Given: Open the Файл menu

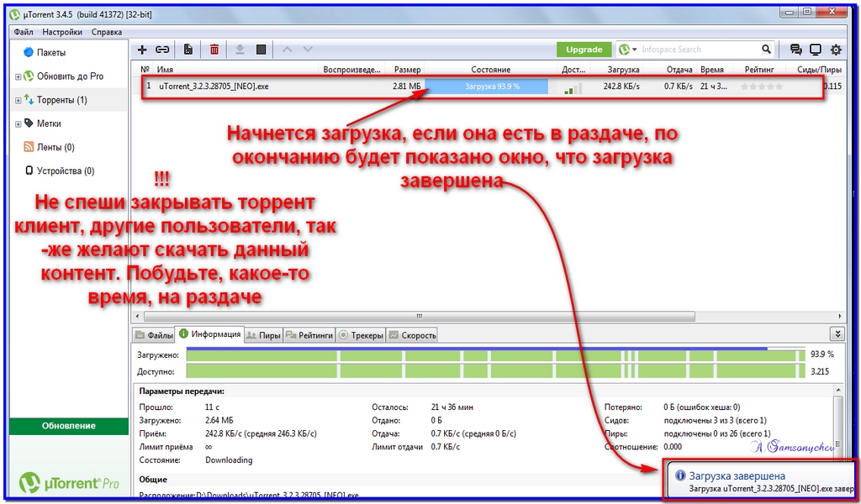Looking at the screenshot, I should pyautogui.click(x=24, y=32).
